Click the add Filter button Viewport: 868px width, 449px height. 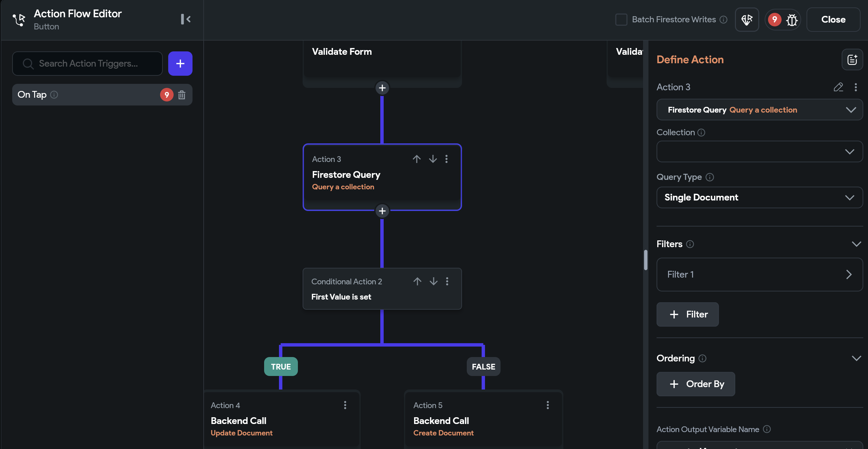pos(687,314)
